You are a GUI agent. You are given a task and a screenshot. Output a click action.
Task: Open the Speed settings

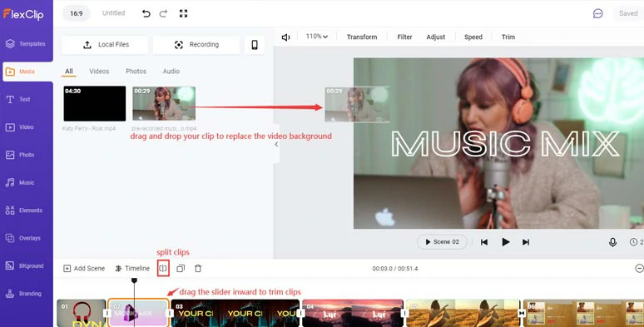pyautogui.click(x=473, y=37)
